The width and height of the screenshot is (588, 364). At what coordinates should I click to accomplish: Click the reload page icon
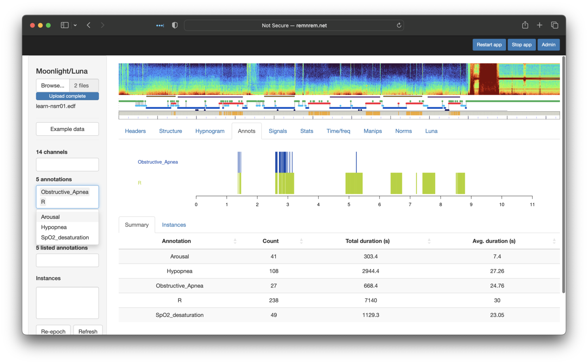[x=399, y=25]
